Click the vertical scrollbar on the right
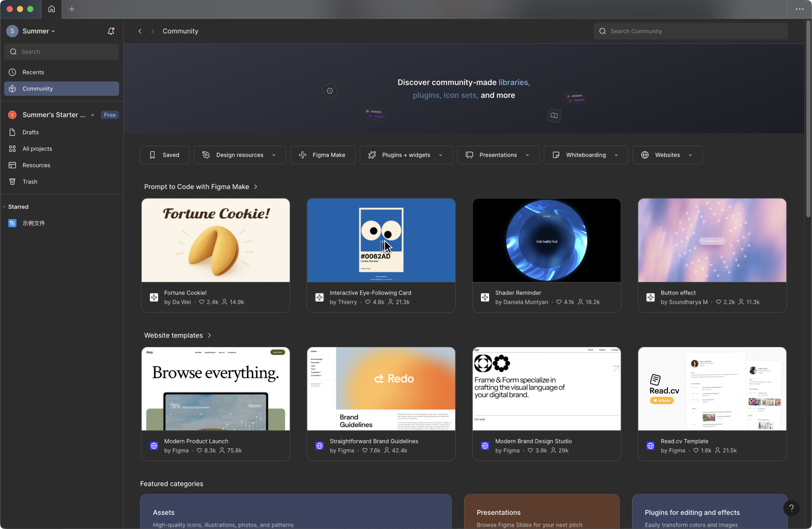This screenshot has height=529, width=812. (808, 121)
